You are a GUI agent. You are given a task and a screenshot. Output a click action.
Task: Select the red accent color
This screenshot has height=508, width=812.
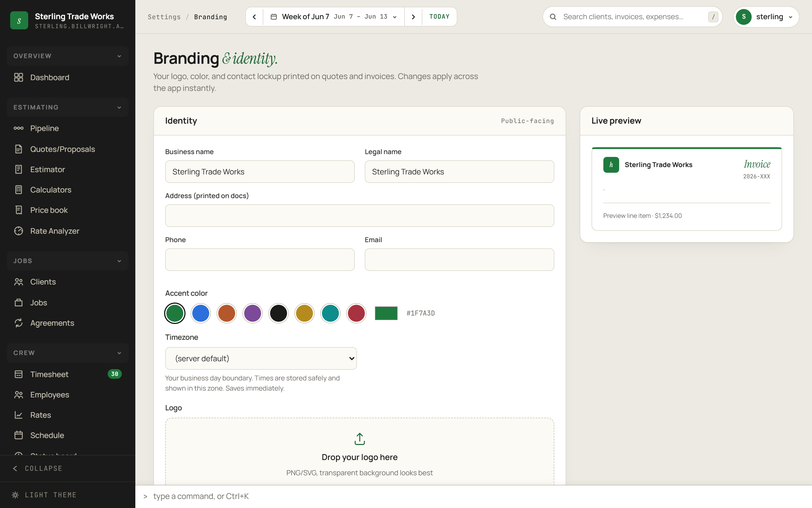click(x=356, y=313)
